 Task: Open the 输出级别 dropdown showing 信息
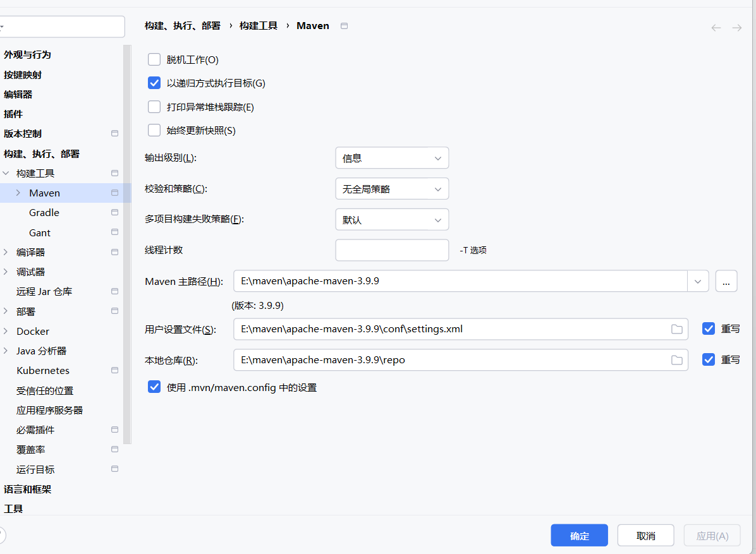click(392, 157)
